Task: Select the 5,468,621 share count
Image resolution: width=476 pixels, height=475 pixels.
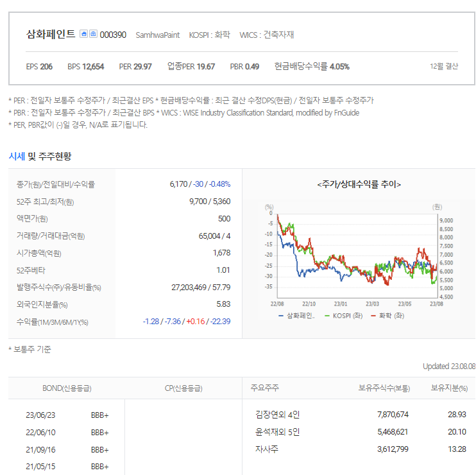Action: pyautogui.click(x=393, y=432)
